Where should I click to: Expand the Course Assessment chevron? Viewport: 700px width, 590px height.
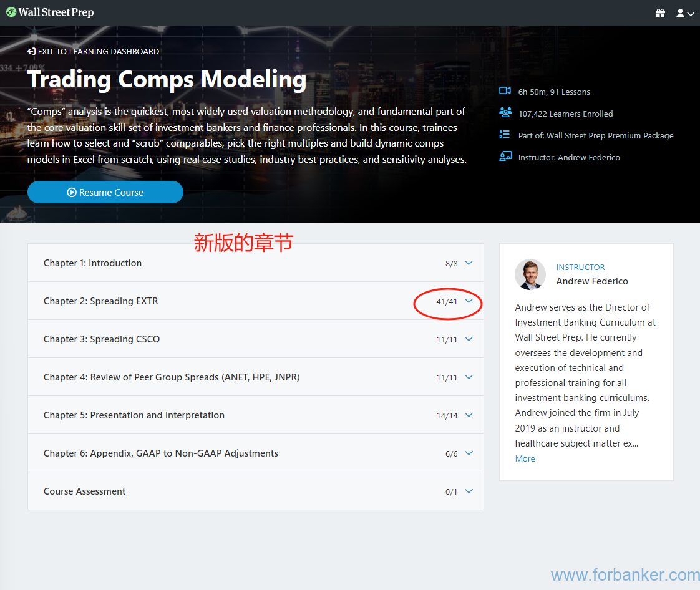469,491
